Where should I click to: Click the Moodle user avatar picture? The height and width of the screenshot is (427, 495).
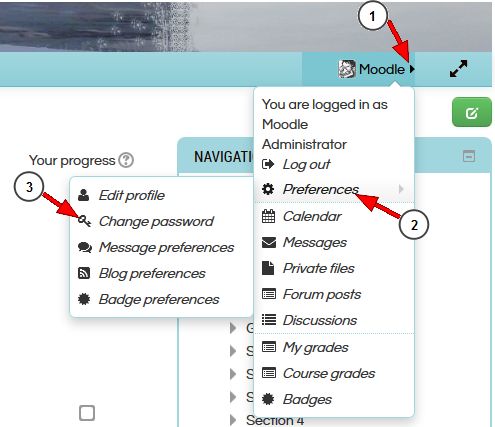tap(347, 69)
